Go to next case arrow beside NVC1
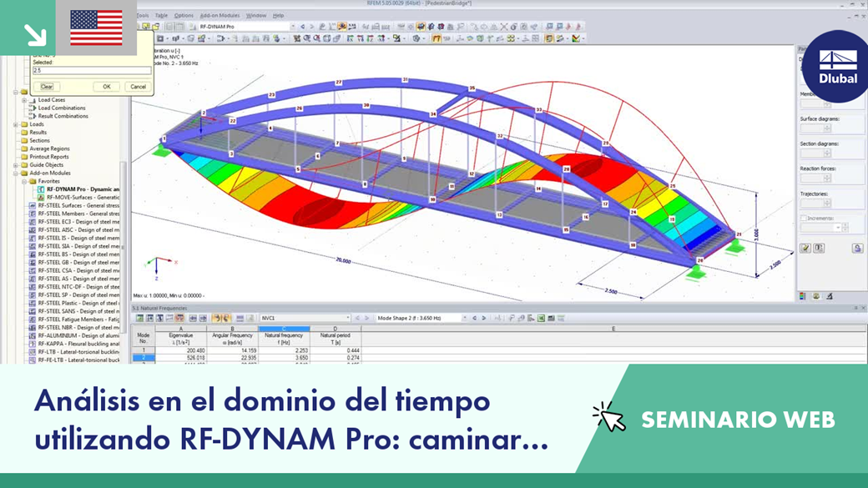 pyautogui.click(x=366, y=318)
